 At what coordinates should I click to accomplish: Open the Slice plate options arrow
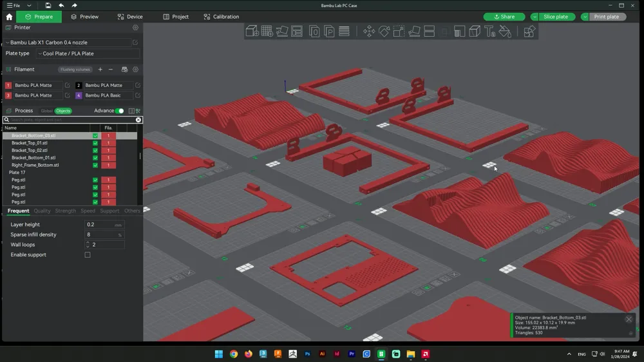click(535, 17)
